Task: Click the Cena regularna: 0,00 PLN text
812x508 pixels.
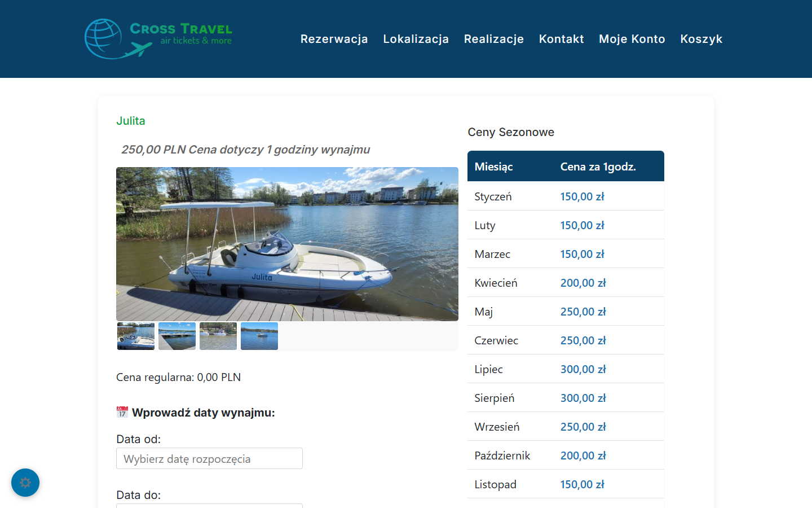Action: (x=178, y=377)
